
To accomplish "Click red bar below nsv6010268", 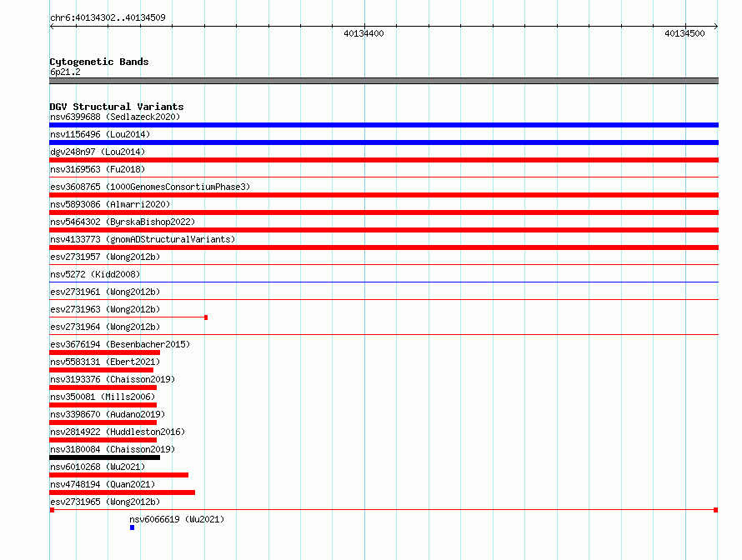I will [118, 475].
